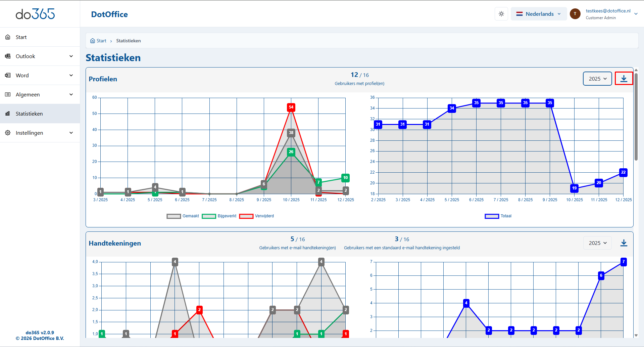644x347 pixels.
Task: Click the user avatar circle
Action: point(575,14)
